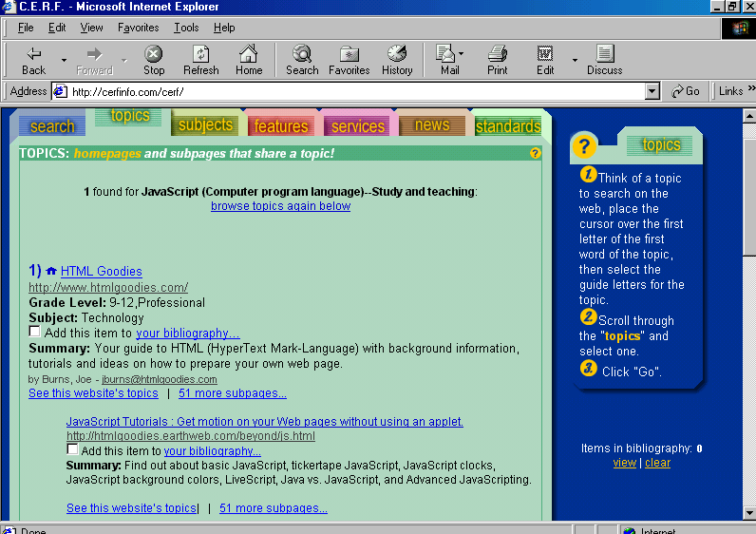756x534 pixels.
Task: Show the History pane
Action: click(397, 60)
